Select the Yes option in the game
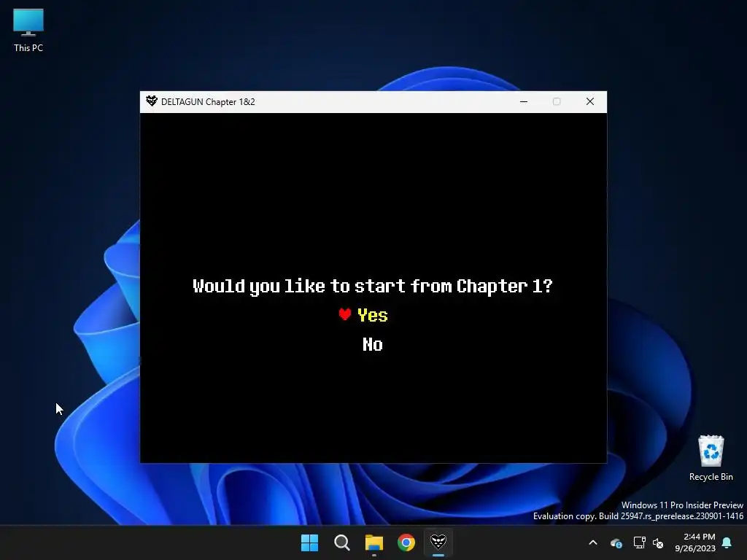Image resolution: width=747 pixels, height=560 pixels. click(373, 315)
